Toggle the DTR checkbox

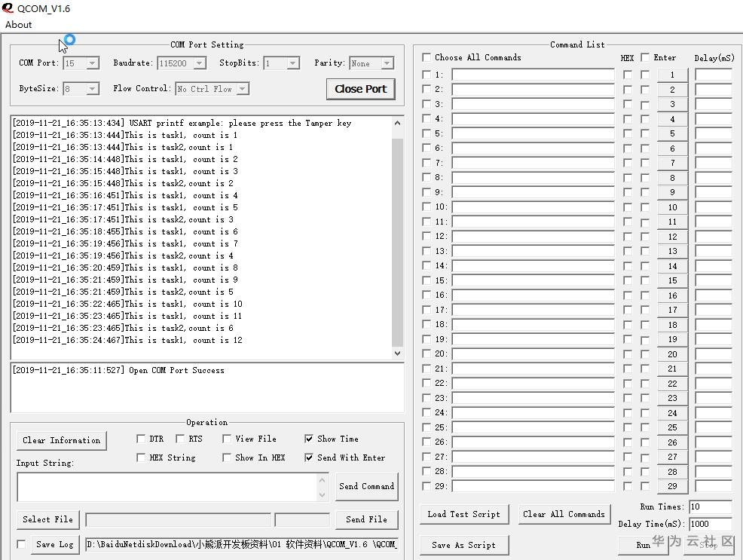tap(141, 439)
